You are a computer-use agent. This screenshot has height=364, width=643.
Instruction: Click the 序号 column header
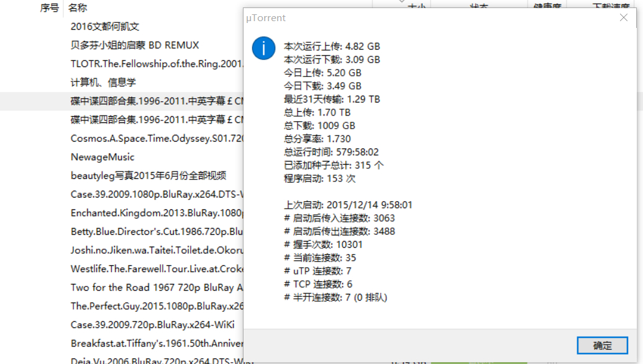coord(50,8)
